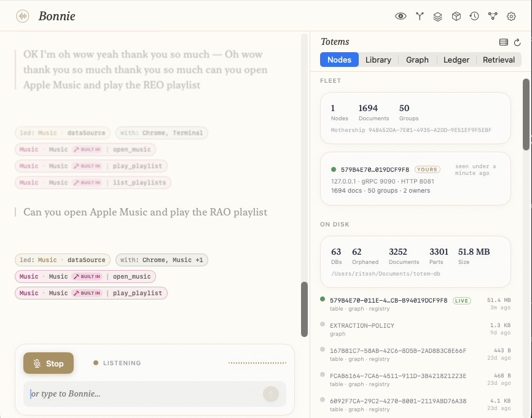532x418 pixels.
Task: Switch to the Graph tab
Action: (x=417, y=60)
